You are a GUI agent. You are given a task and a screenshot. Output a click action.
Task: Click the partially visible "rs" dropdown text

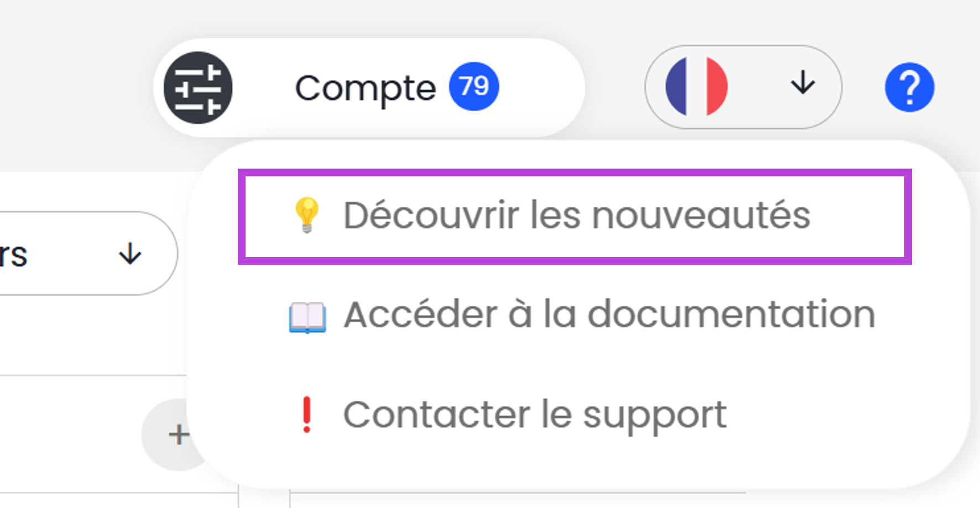pos(14,255)
